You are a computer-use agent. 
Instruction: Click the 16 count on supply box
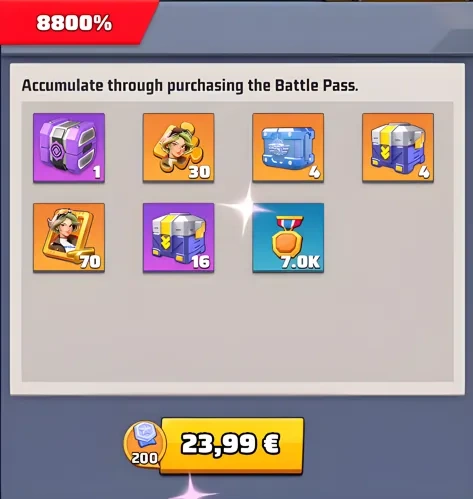coord(201,262)
